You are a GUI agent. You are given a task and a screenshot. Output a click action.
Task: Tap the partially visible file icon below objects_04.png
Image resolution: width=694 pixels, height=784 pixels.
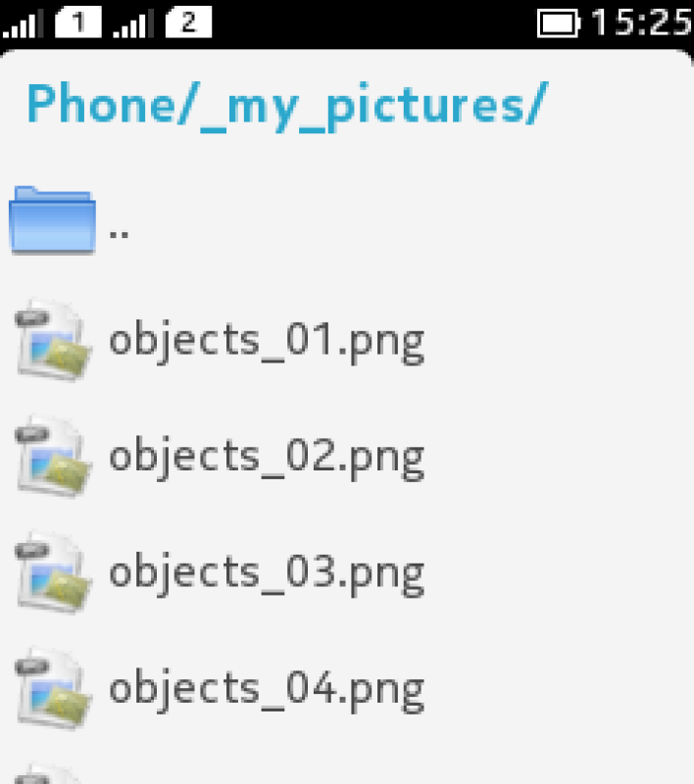[x=49, y=774]
